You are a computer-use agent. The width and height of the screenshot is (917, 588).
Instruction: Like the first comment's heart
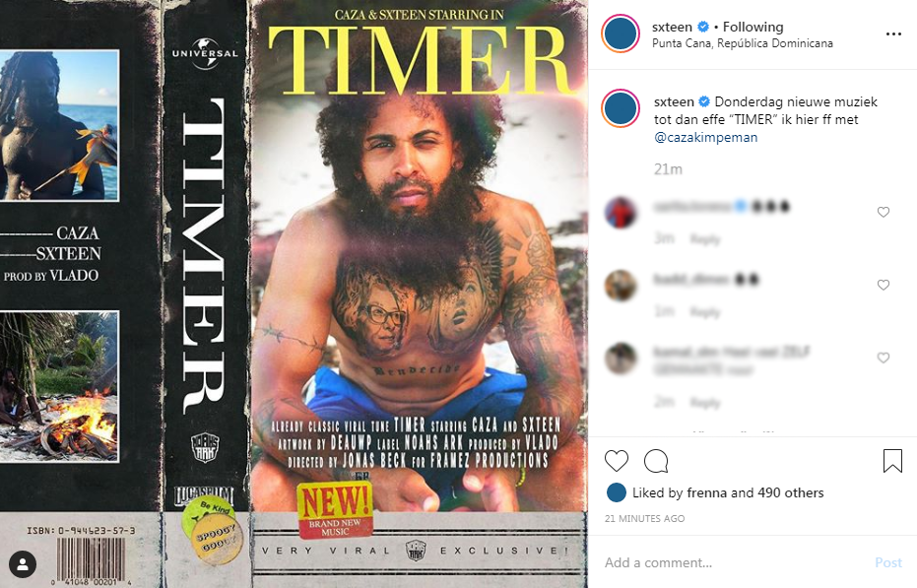coord(884,212)
